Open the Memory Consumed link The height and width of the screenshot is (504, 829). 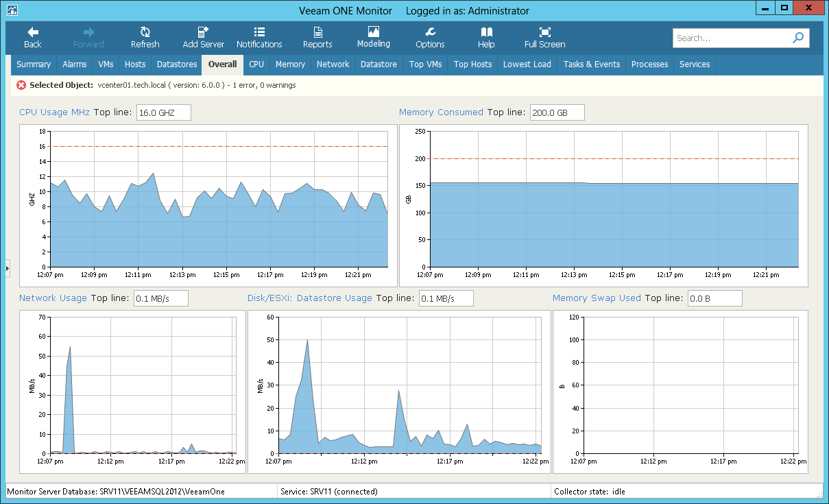point(441,112)
